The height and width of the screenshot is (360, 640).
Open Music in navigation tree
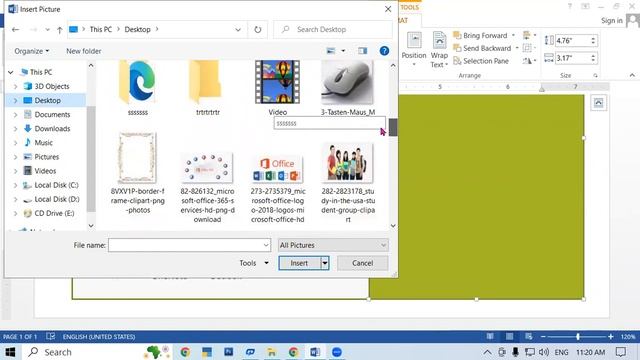(43, 143)
